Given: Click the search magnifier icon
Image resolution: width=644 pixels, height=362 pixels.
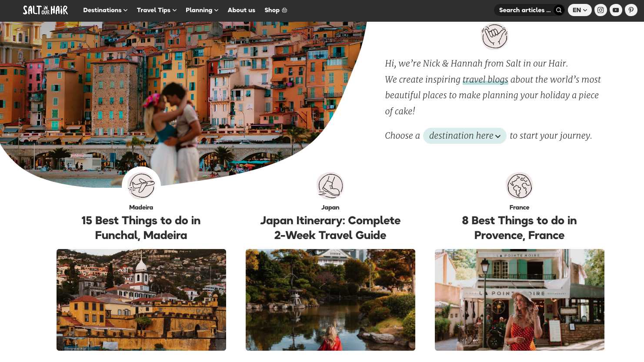Looking at the screenshot, I should point(559,10).
